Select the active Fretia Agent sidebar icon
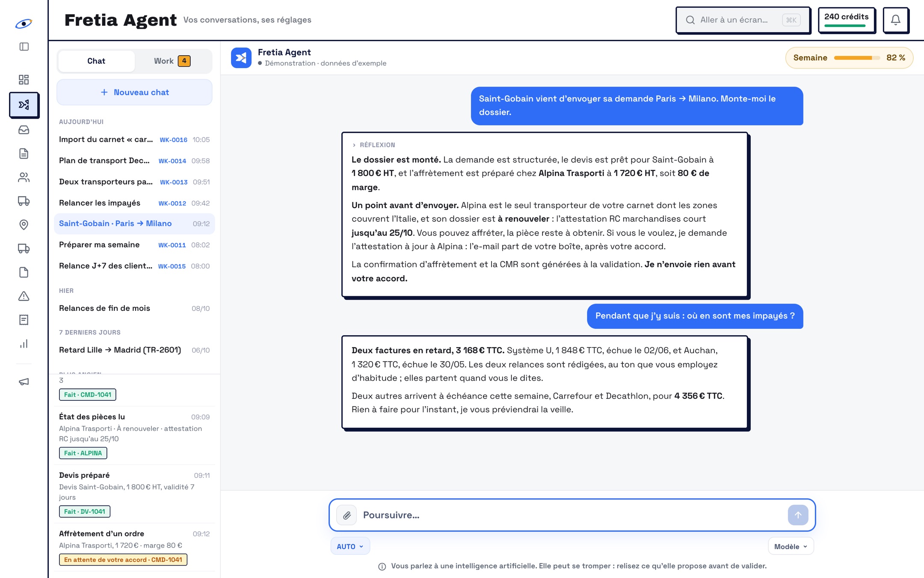924x578 pixels. (24, 105)
